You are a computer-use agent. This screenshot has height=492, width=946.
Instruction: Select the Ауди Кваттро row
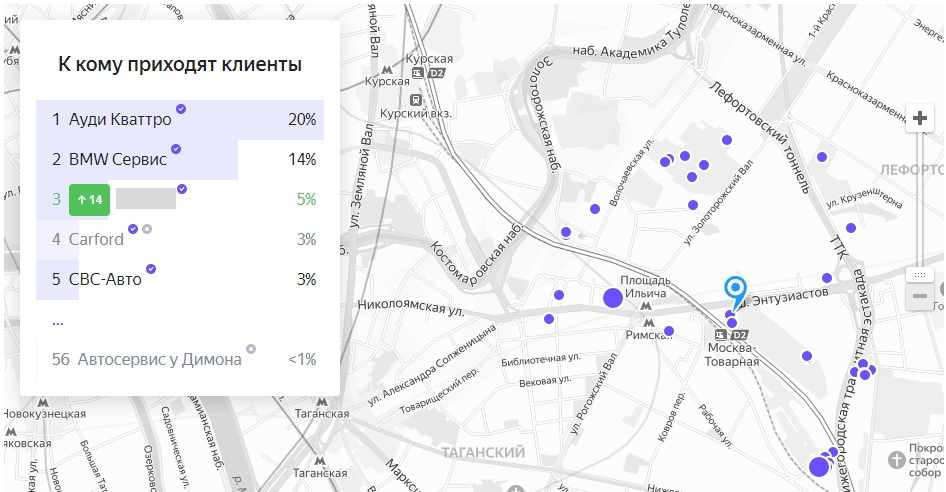click(x=180, y=120)
